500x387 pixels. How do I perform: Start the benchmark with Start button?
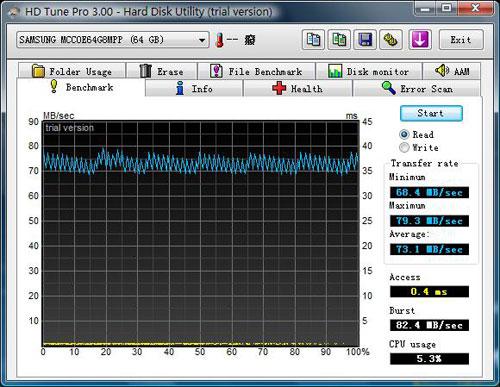pyautogui.click(x=431, y=113)
